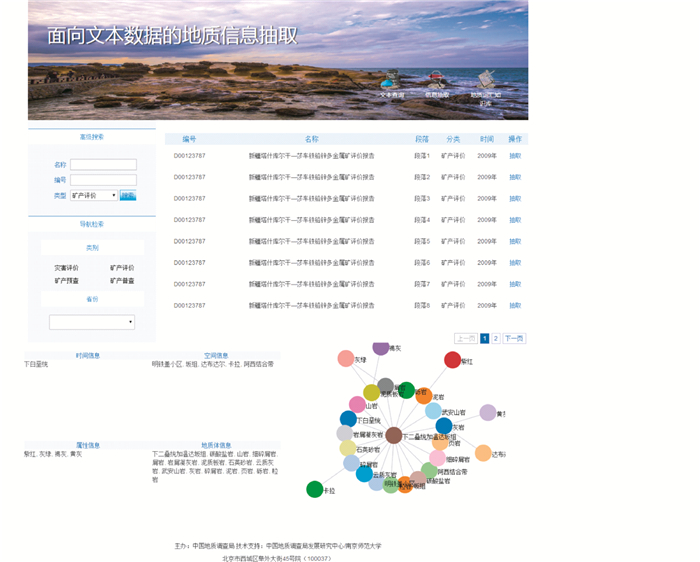The image size is (700, 562).
Task: Expand the 省份 dropdown list
Action: click(92, 322)
